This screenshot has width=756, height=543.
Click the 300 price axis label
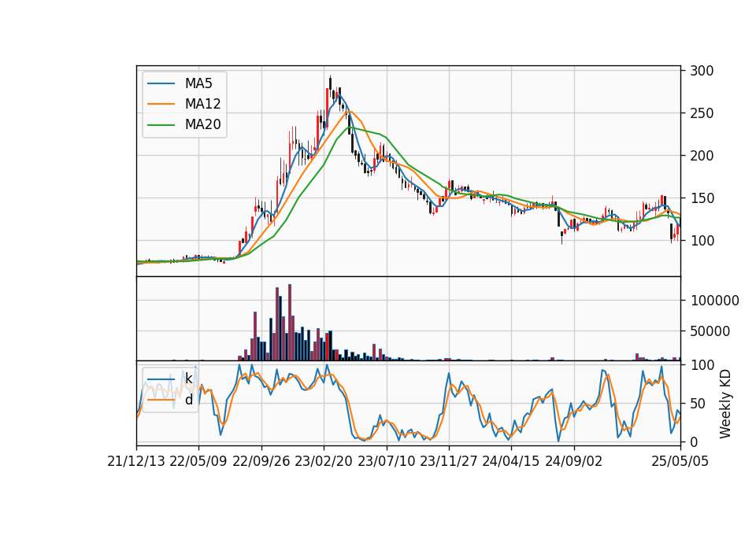702,71
